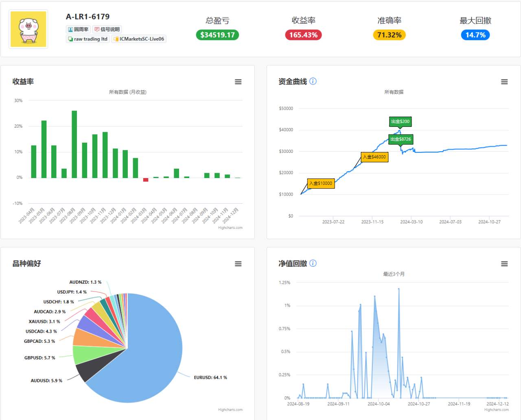Open the 圆周率 user tag

coord(78,29)
